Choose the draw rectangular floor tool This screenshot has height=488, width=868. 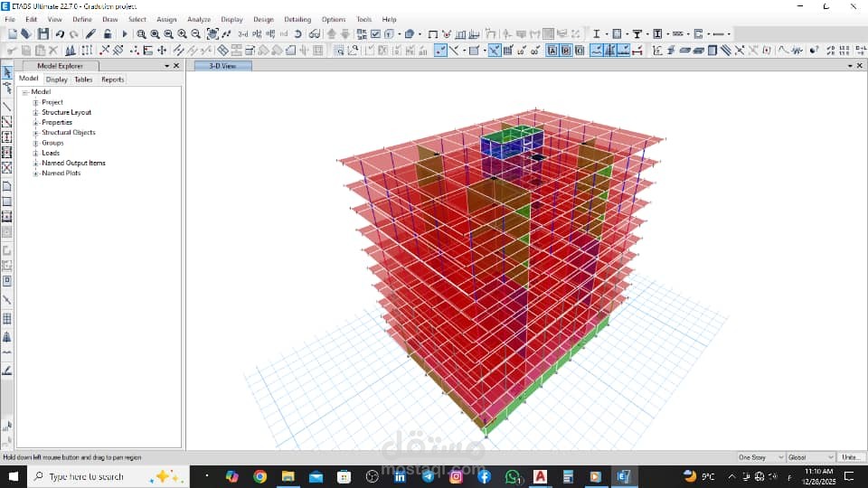[x=6, y=202]
